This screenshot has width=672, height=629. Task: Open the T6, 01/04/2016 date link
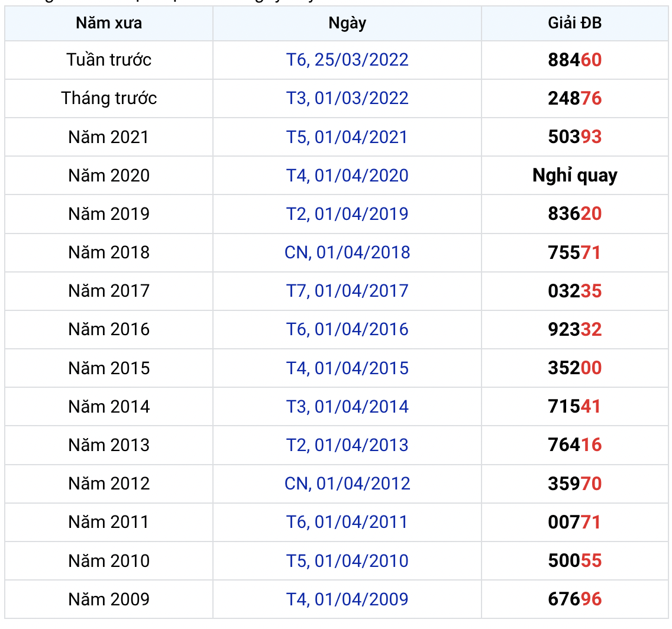pos(347,329)
